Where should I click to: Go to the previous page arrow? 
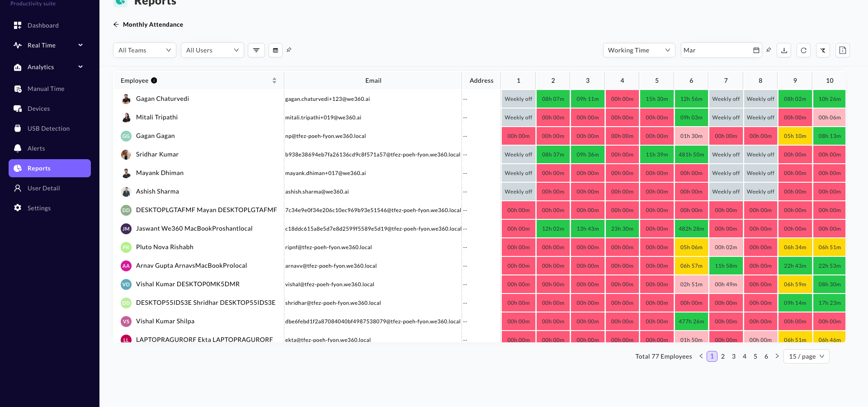click(x=701, y=356)
